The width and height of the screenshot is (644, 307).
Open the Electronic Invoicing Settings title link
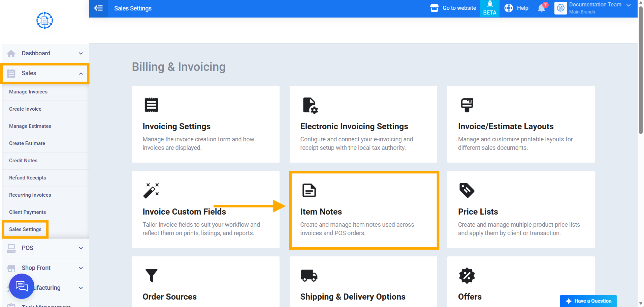[x=354, y=127]
